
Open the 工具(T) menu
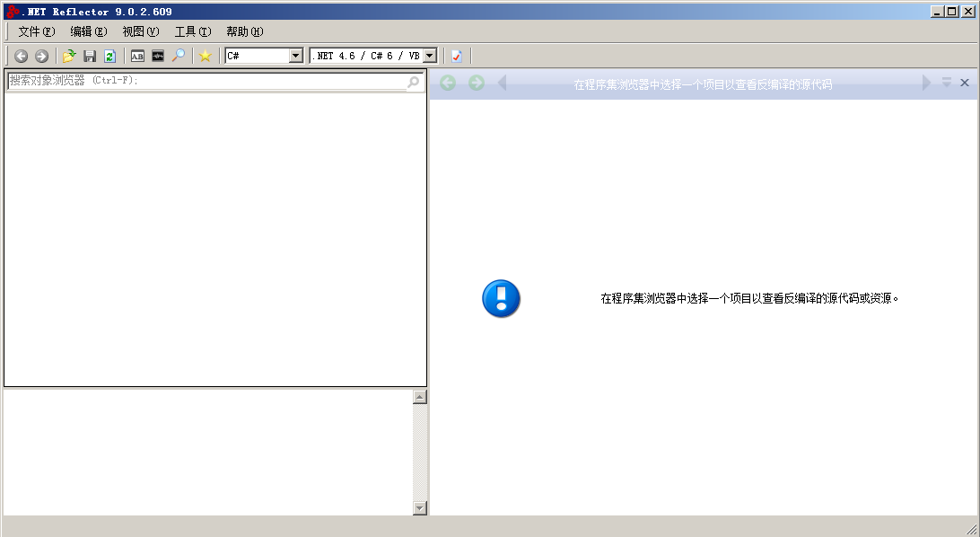192,31
